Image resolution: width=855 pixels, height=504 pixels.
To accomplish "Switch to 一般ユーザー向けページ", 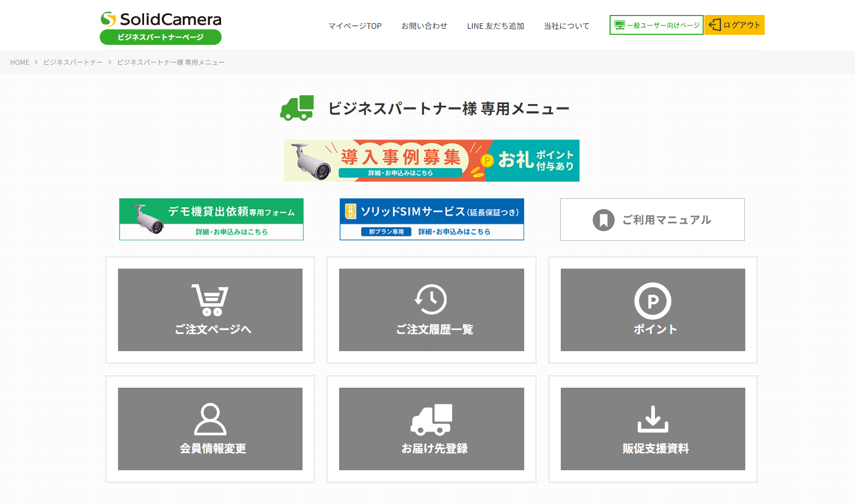I will (656, 25).
